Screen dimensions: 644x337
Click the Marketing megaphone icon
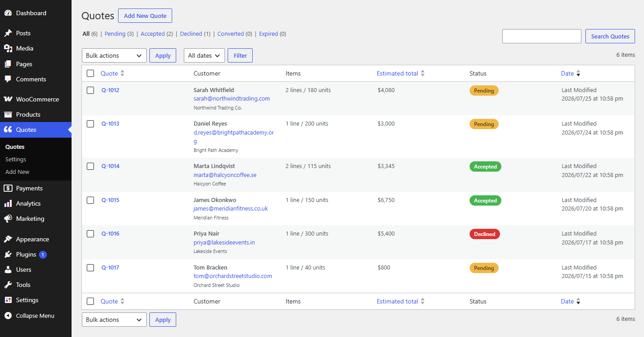[8, 219]
